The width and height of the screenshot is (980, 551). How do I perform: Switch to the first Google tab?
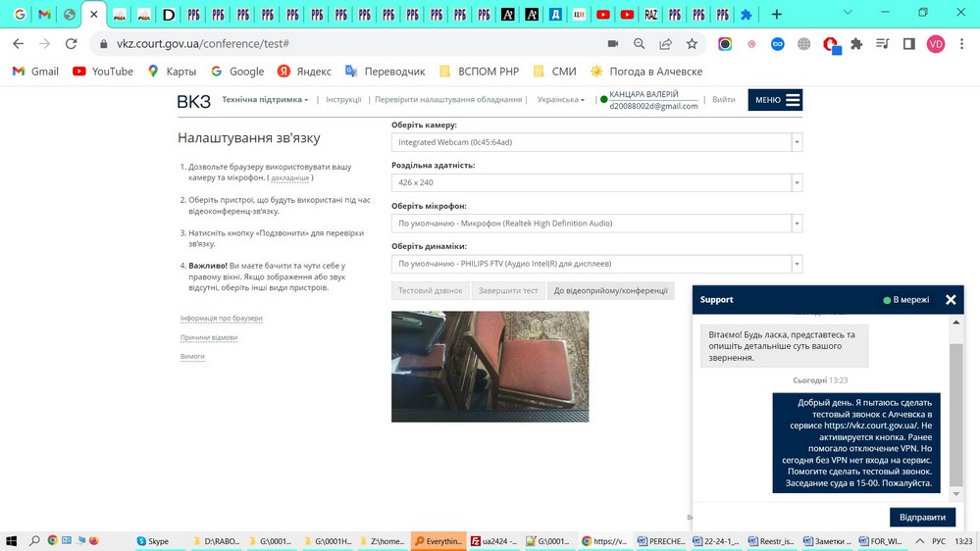click(x=20, y=14)
